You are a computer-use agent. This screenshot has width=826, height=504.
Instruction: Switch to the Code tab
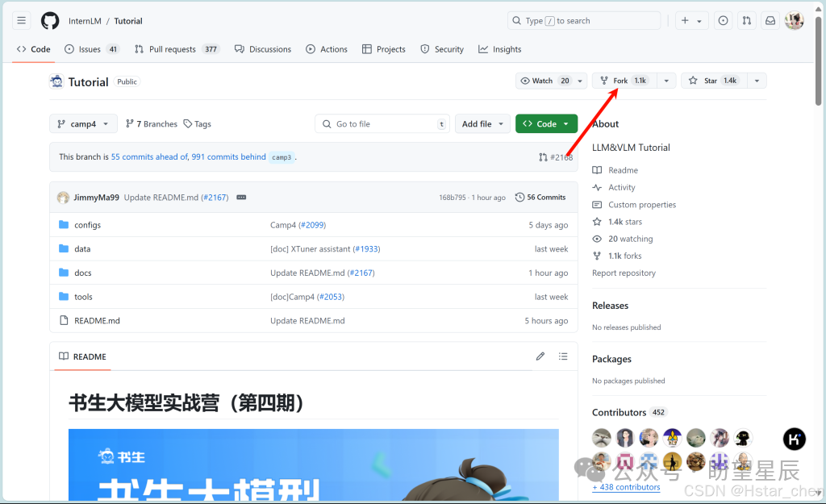coord(34,49)
